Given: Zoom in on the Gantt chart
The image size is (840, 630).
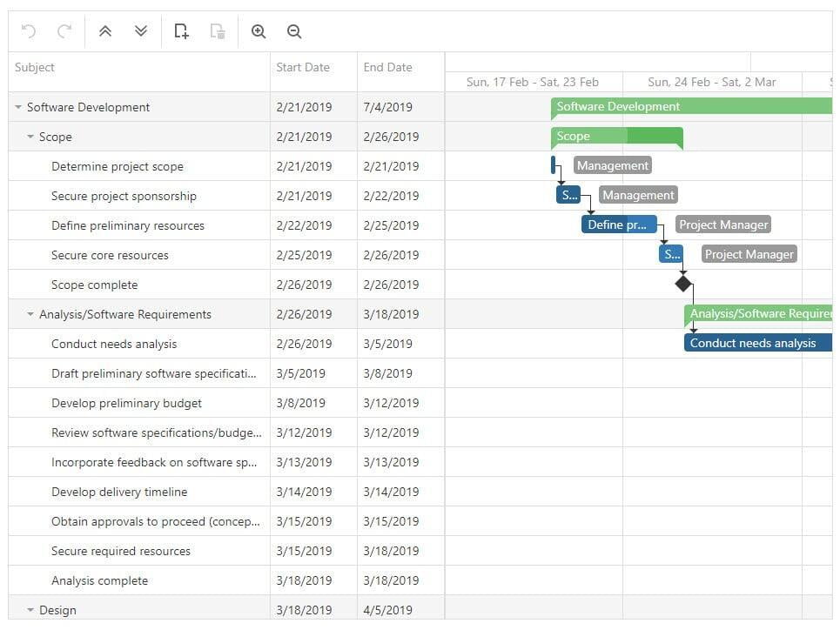Looking at the screenshot, I should [259, 31].
